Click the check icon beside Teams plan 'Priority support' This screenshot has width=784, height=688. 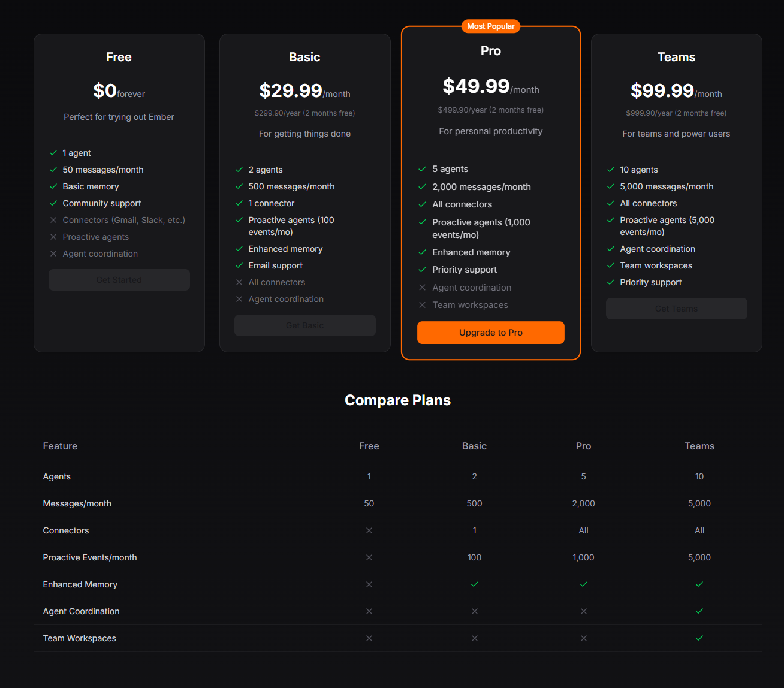tap(611, 282)
